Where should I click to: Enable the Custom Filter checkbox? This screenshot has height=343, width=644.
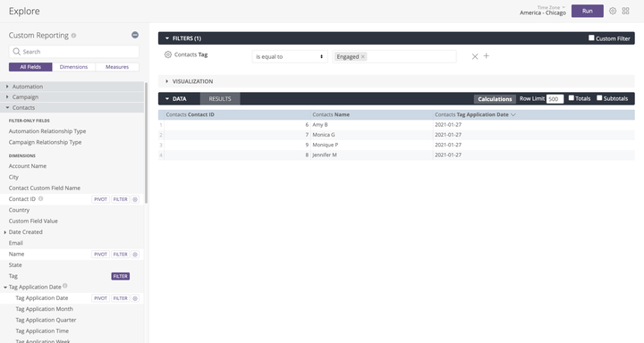pyautogui.click(x=591, y=38)
